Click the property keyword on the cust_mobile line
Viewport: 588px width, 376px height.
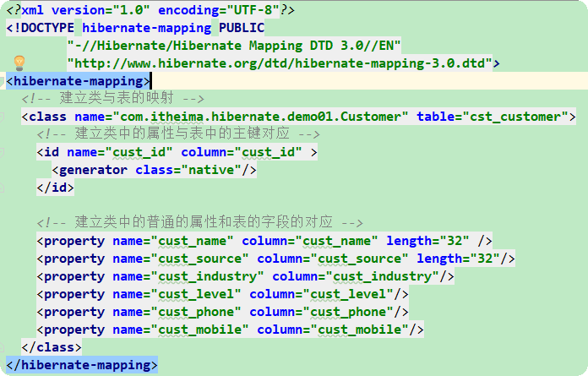click(x=74, y=330)
